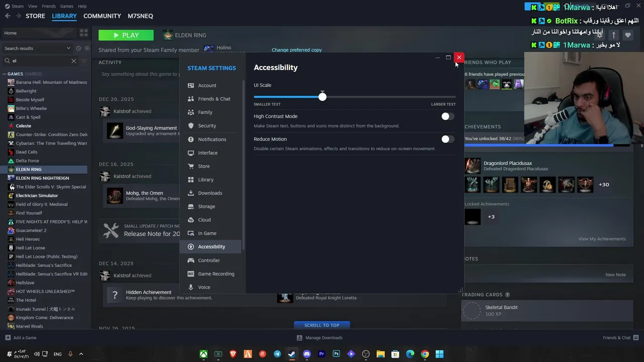Open View My Achievements link
Image resolution: width=644 pixels, height=362 pixels.
pos(602,239)
